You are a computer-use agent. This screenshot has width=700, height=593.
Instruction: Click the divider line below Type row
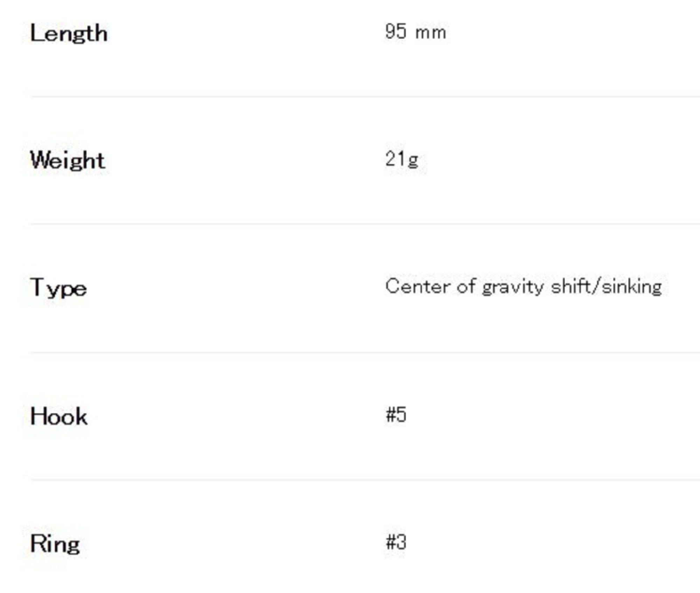click(364, 352)
